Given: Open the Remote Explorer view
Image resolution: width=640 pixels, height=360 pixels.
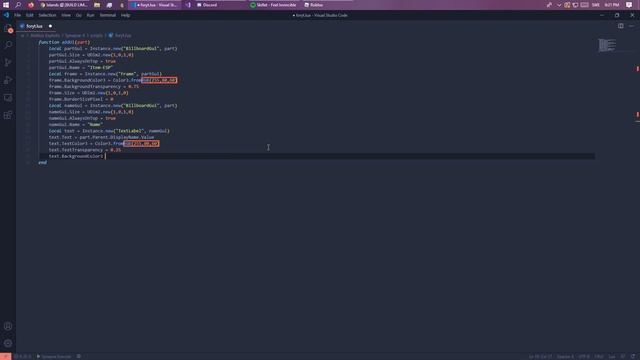Looking at the screenshot, I should point(8,98).
